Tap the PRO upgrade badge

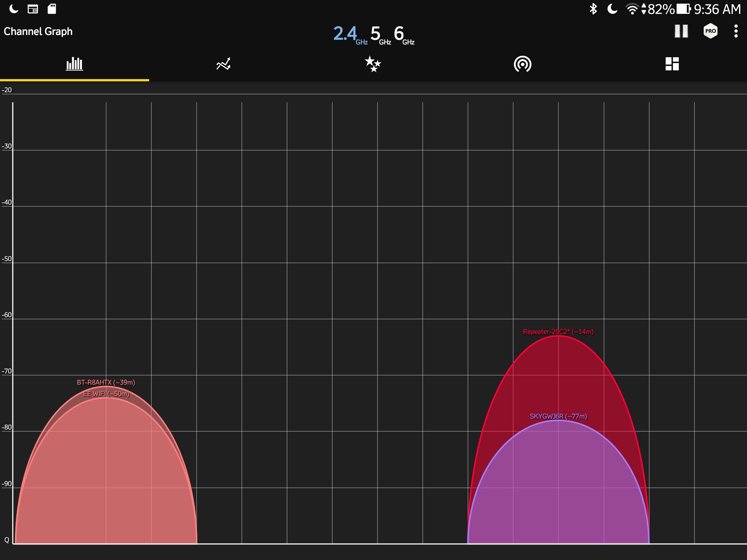coord(710,31)
